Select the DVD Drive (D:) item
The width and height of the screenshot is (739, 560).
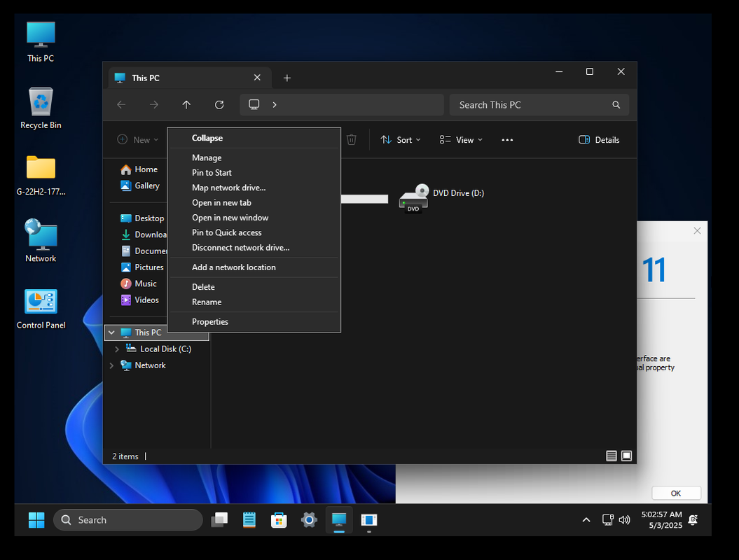441,198
